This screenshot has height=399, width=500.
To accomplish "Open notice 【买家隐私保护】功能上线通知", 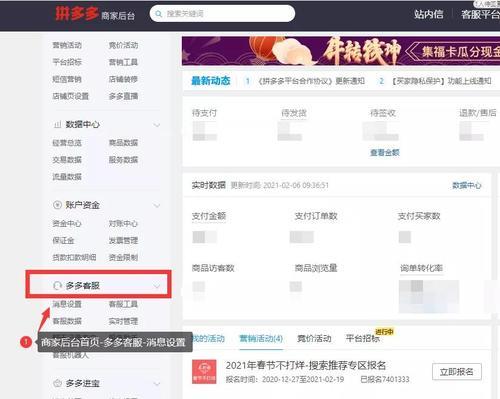I will tap(441, 81).
